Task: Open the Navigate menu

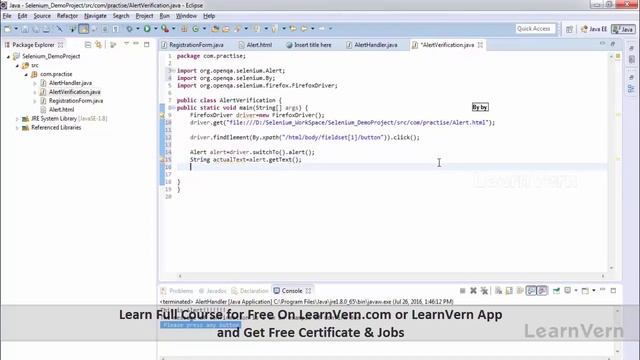Action: coord(95,16)
